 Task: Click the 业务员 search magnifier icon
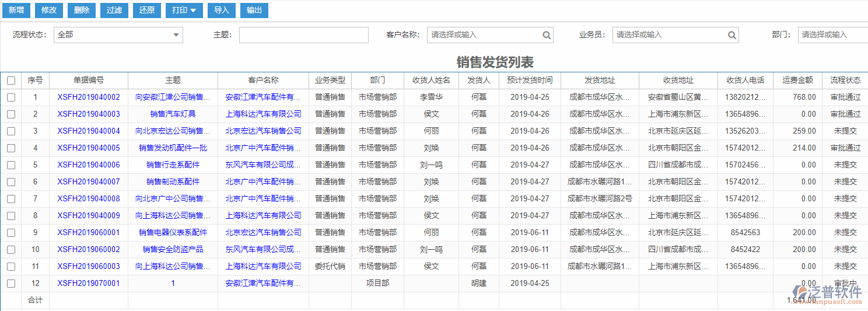(732, 35)
